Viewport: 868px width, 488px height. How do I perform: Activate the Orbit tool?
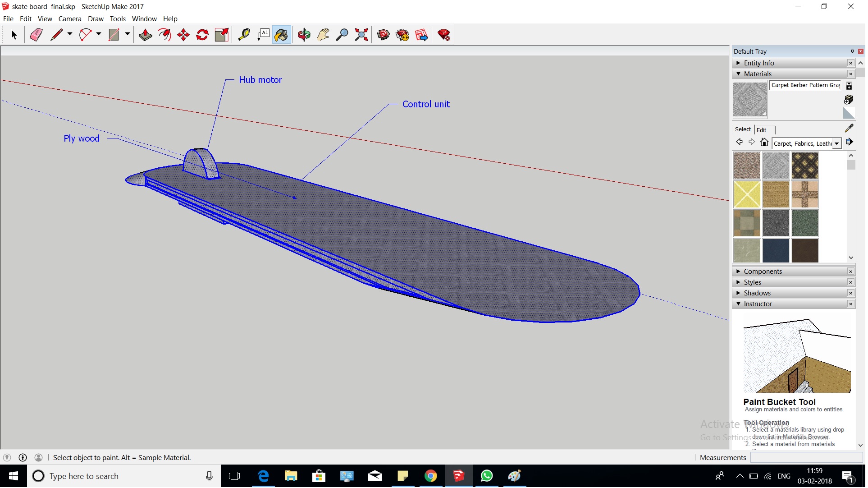pos(304,35)
